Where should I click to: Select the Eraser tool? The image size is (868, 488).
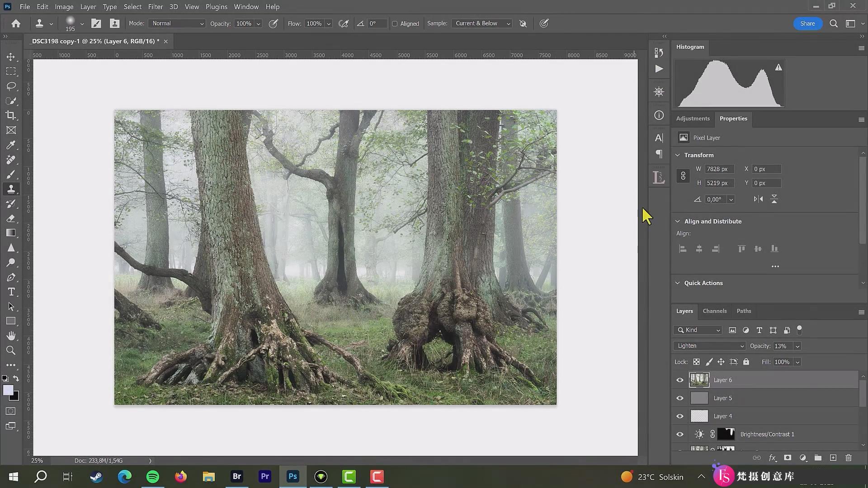pos(11,218)
